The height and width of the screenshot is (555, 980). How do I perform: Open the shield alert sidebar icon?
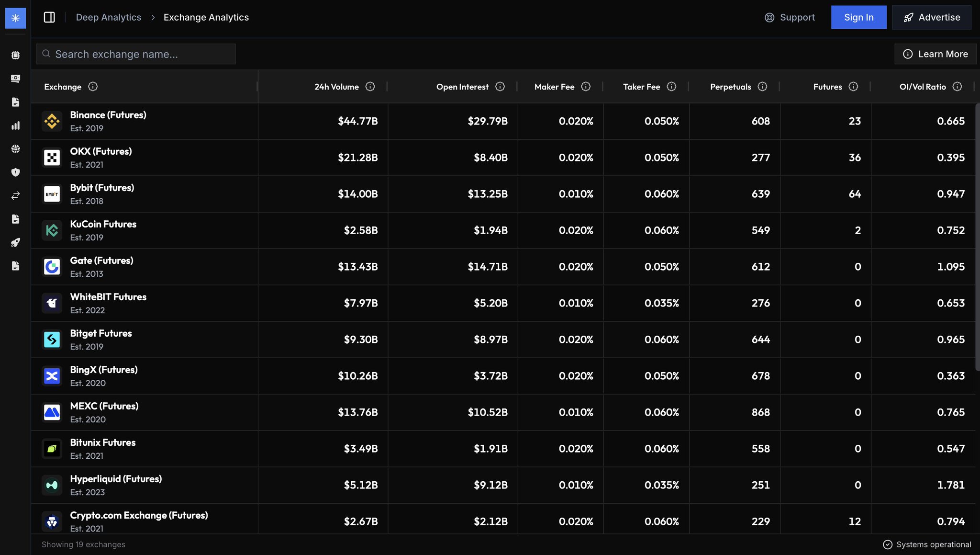coord(15,172)
